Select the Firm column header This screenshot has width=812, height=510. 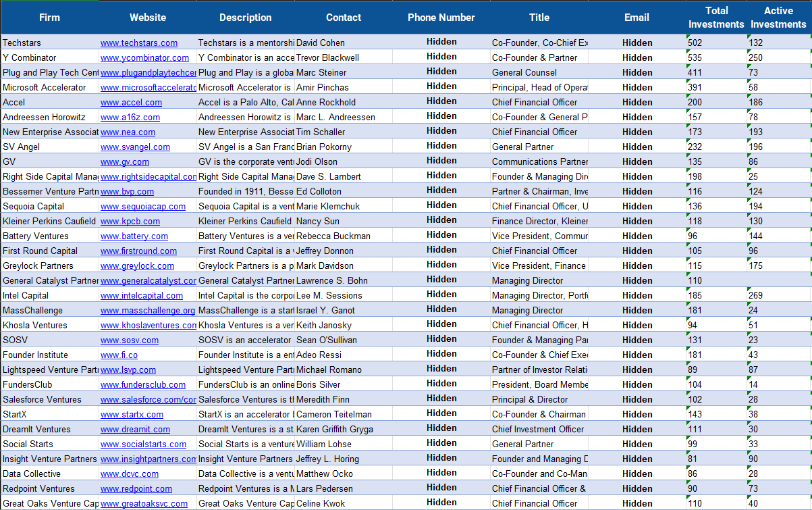click(x=49, y=18)
